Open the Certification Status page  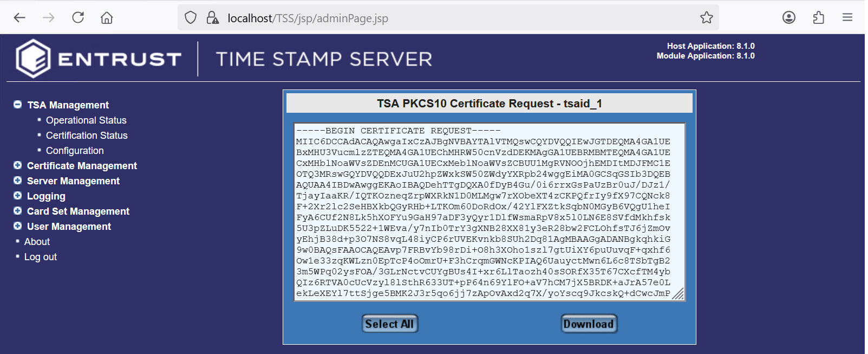[x=87, y=136]
